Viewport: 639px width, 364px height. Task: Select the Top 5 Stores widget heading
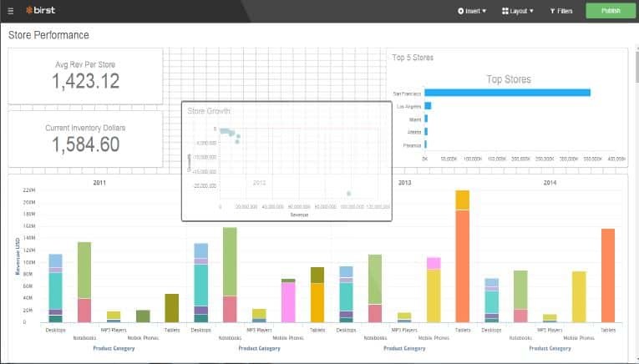point(413,58)
